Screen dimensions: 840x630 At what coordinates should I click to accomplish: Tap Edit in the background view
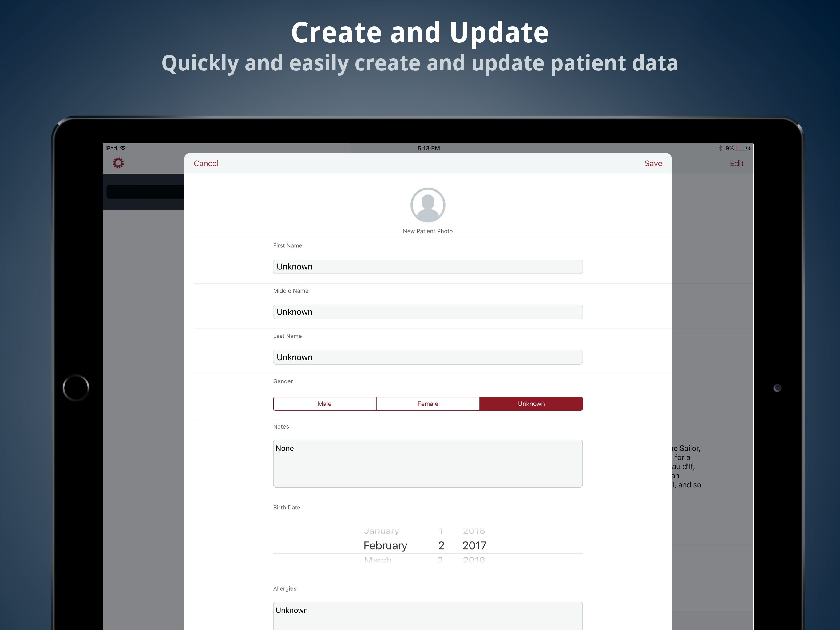coord(736,163)
